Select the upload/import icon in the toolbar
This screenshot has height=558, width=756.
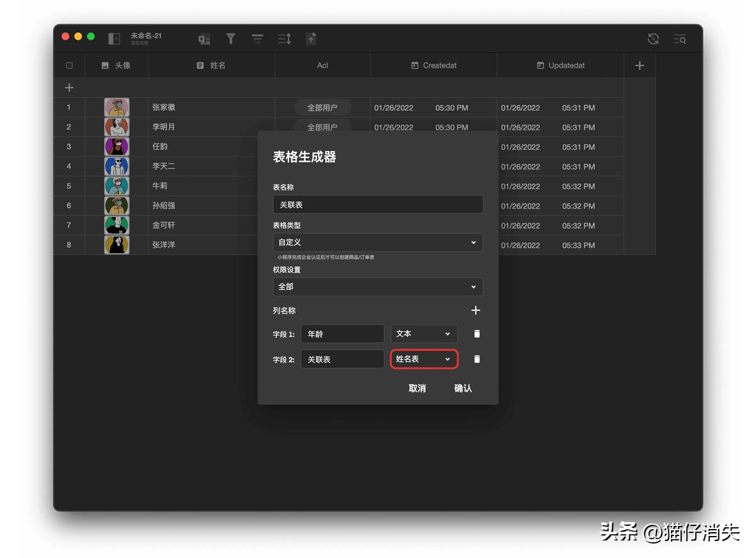[x=311, y=38]
